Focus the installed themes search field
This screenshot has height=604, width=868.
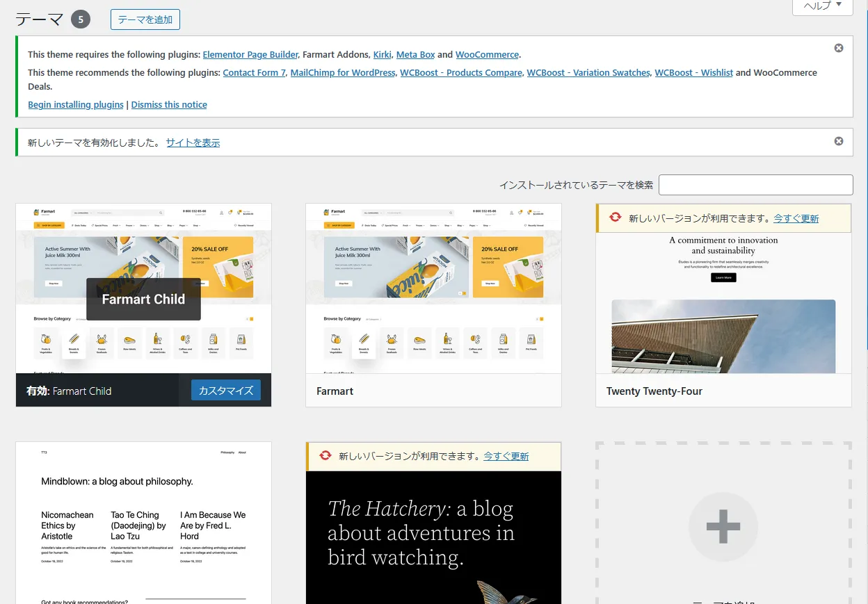755,185
